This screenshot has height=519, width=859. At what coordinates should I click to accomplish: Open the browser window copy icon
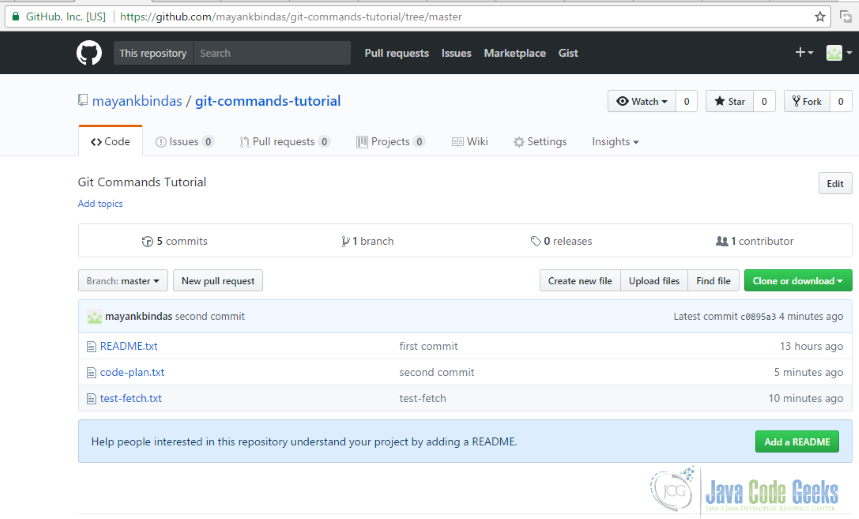coord(846,17)
